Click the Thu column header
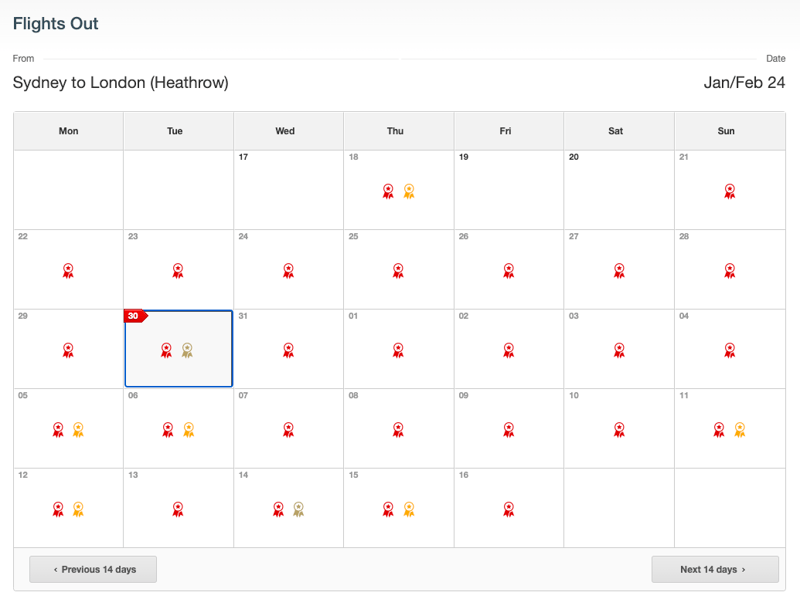The height and width of the screenshot is (599, 800). tap(399, 131)
